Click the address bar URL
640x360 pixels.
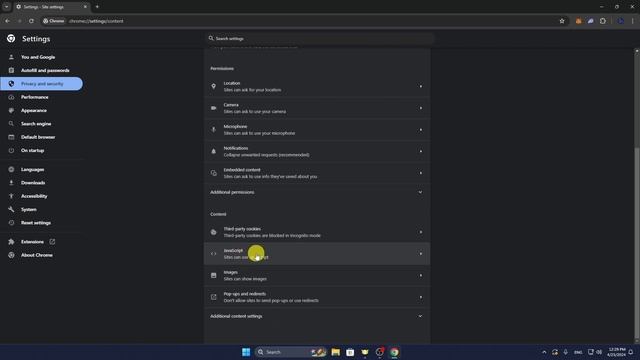96,21
